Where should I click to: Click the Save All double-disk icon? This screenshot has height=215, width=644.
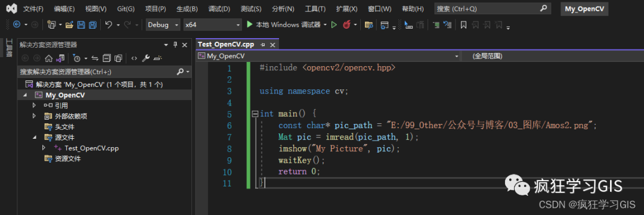coord(93,24)
